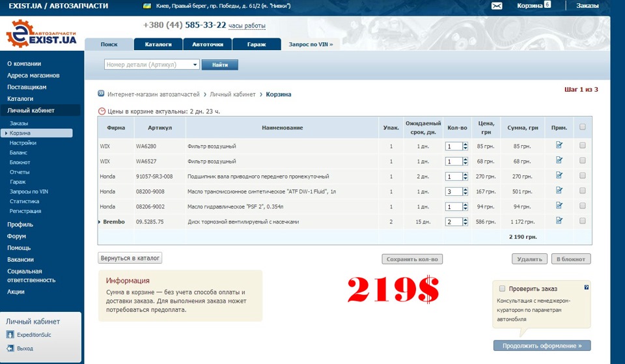
Task: Click Сохранить кол-во button
Action: (412, 259)
